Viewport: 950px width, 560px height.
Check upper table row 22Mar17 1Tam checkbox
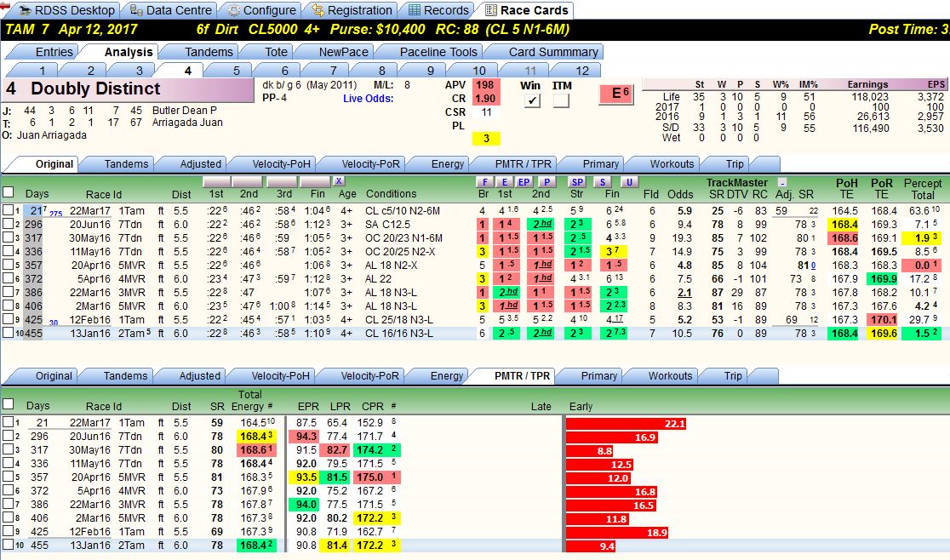point(8,210)
